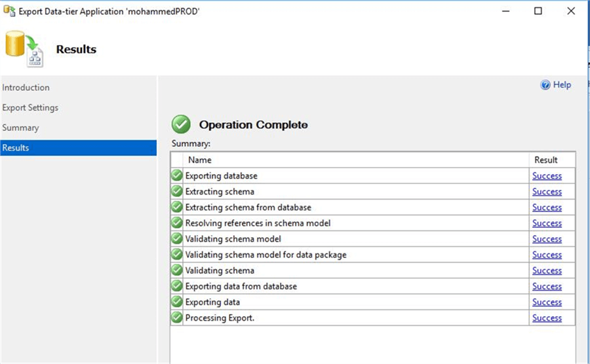Open Success link for schema model data package

[x=547, y=255]
